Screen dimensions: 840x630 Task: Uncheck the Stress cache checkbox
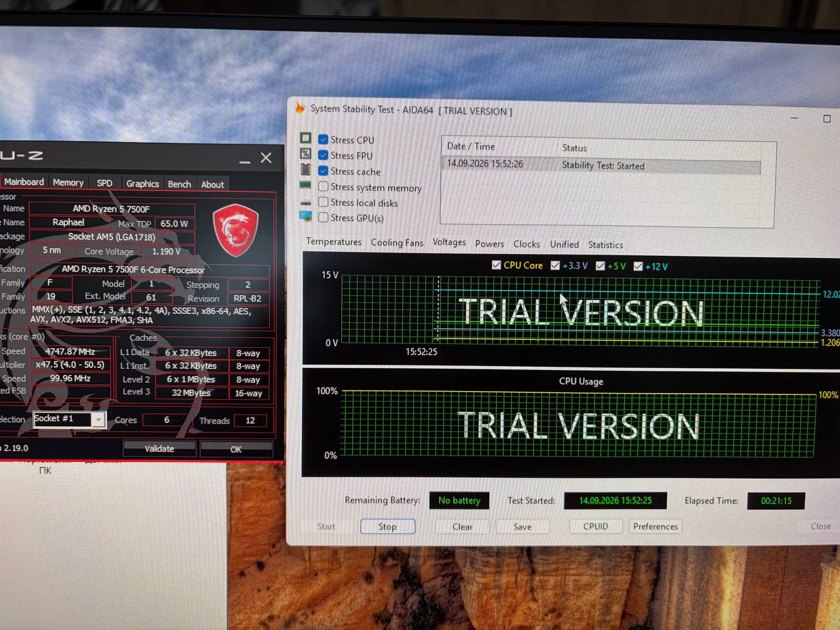click(x=324, y=171)
